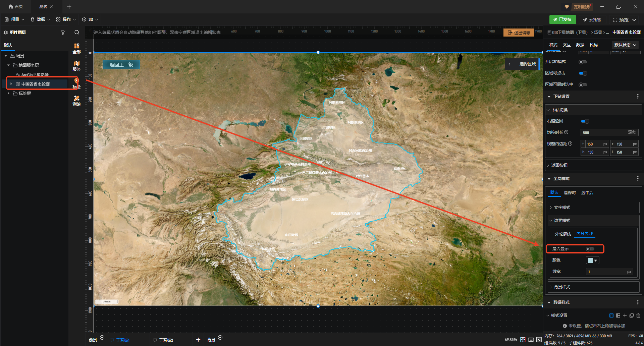Expand the 文字样式 section
This screenshot has width=644, height=346.
562,208
